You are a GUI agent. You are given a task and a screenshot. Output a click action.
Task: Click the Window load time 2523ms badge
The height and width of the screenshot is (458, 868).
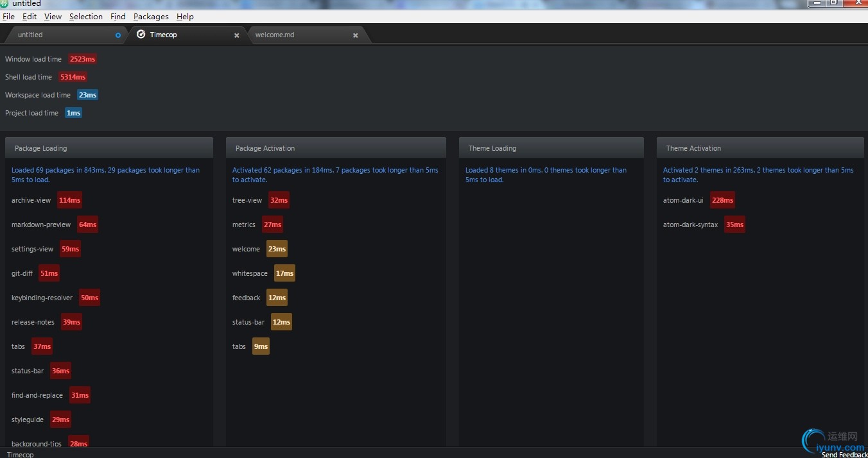(82, 59)
